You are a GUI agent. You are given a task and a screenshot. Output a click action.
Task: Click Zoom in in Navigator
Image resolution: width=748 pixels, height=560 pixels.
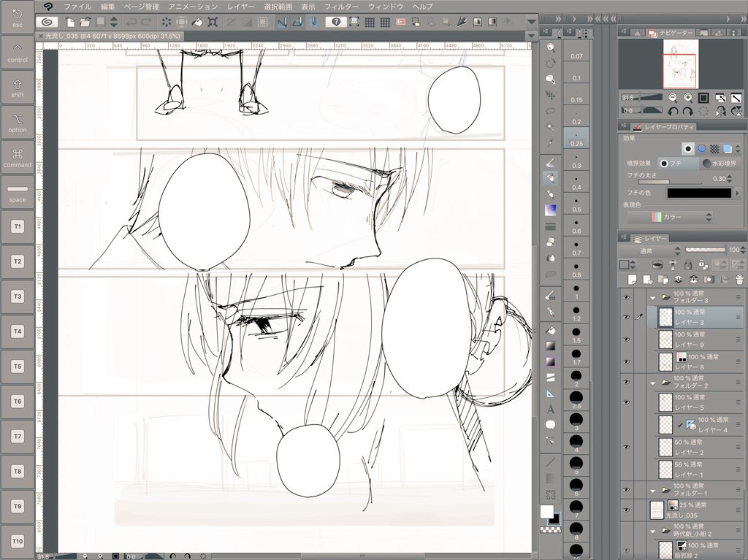688,98
